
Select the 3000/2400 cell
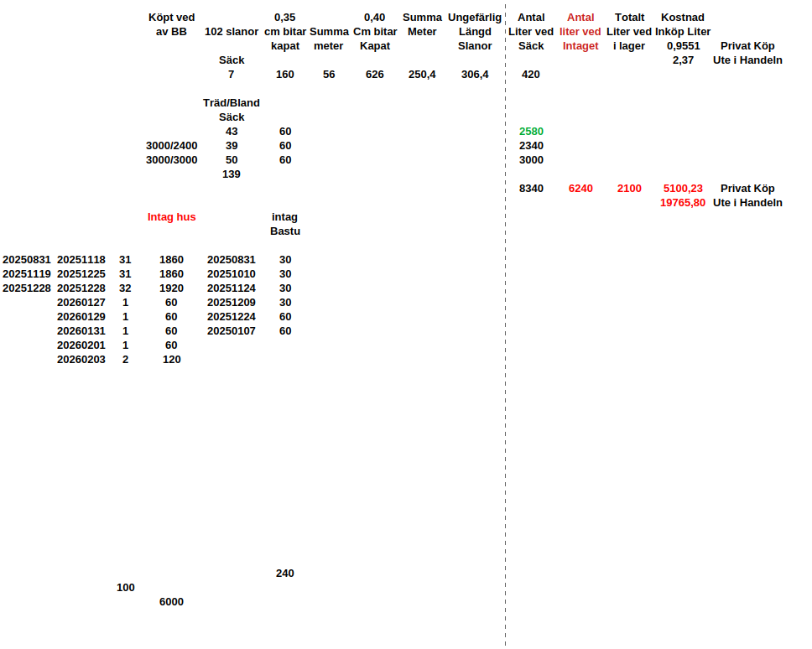tap(171, 146)
